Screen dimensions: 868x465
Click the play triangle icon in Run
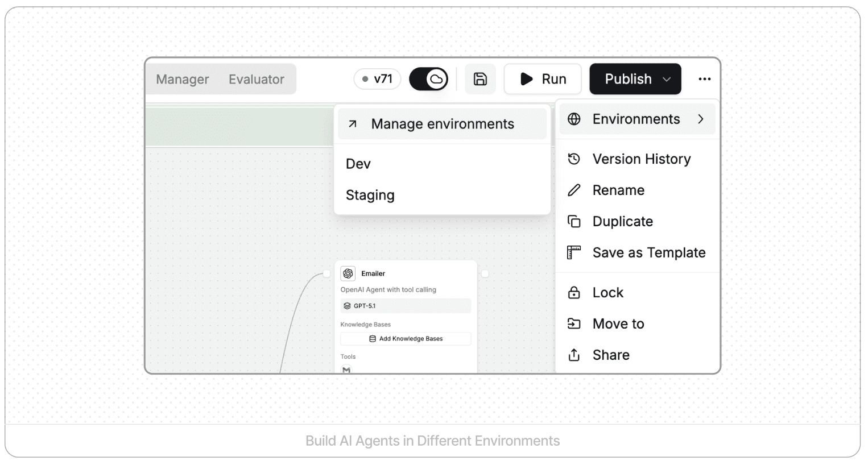point(527,79)
